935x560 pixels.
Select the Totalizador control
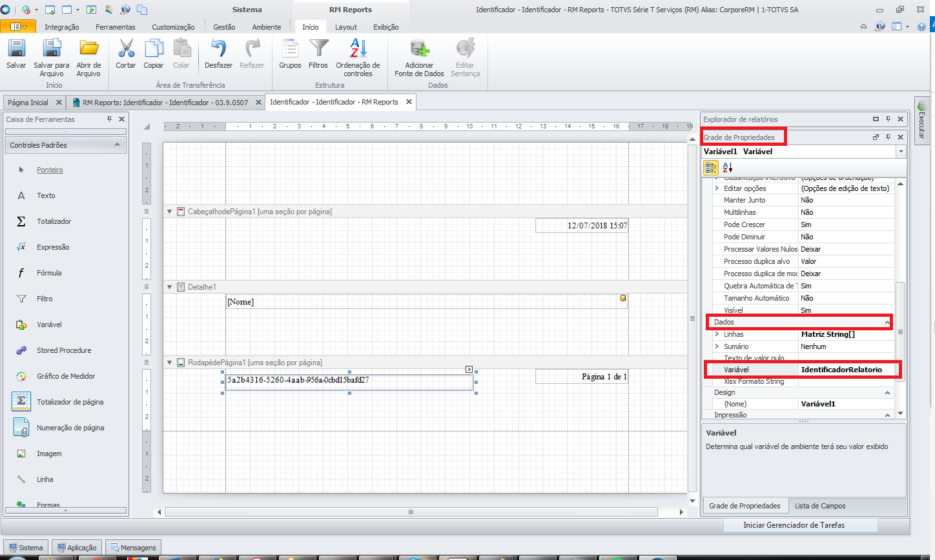[54, 221]
